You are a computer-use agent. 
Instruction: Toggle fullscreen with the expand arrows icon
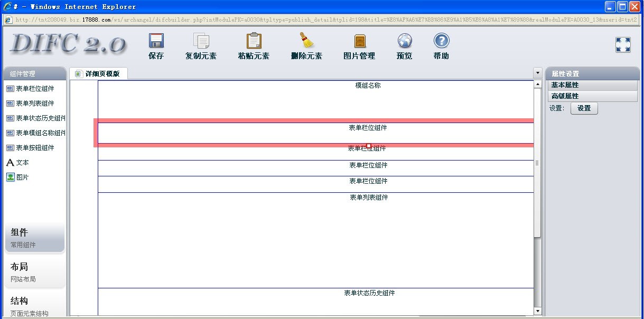point(623,45)
